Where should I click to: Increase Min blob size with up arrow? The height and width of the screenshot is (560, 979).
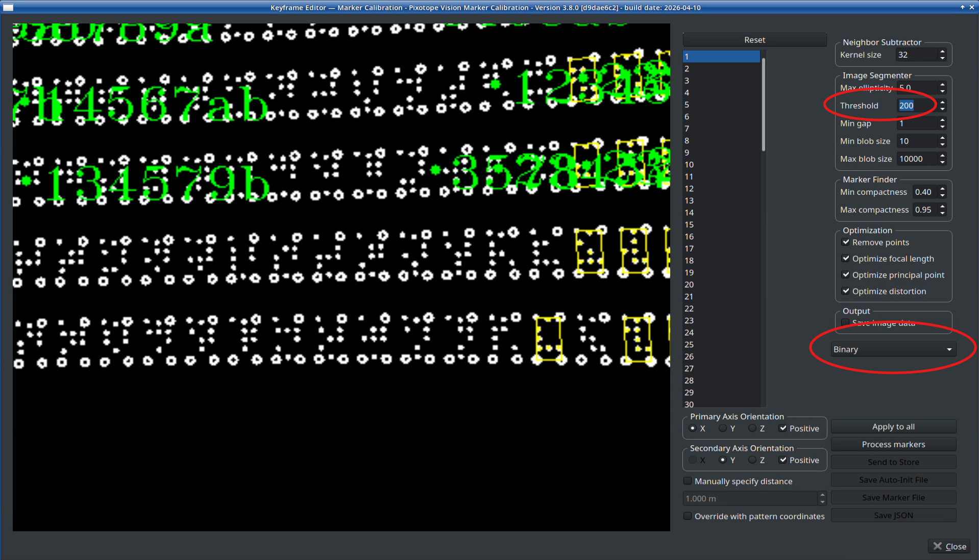click(x=942, y=138)
